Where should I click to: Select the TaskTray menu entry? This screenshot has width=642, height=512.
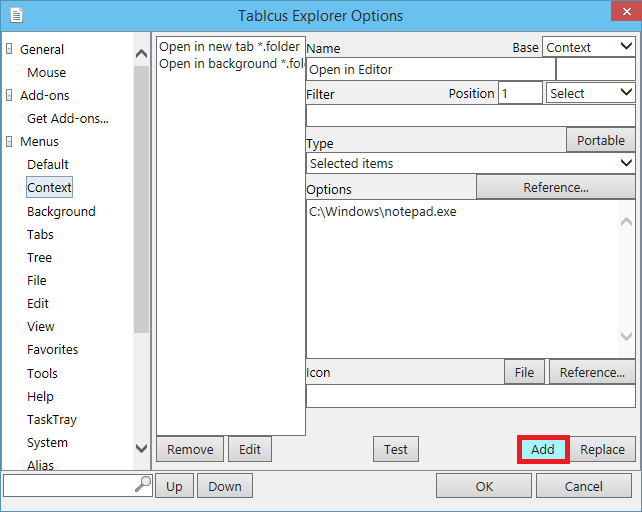[52, 419]
